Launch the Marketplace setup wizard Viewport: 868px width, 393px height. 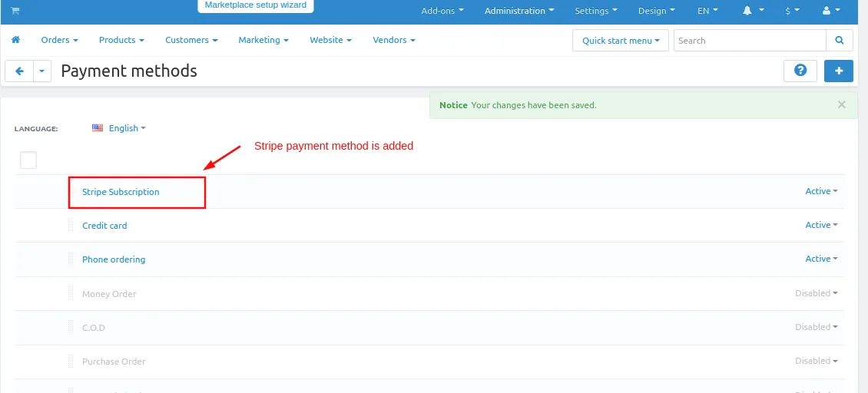click(256, 5)
